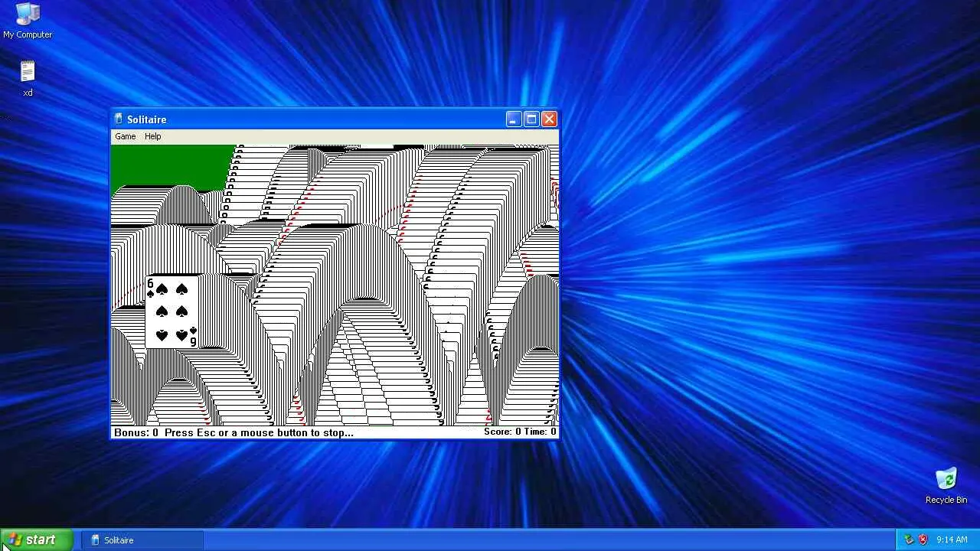Click the "Solitaire" window title text
This screenshot has width=980, height=551.
pyautogui.click(x=146, y=119)
